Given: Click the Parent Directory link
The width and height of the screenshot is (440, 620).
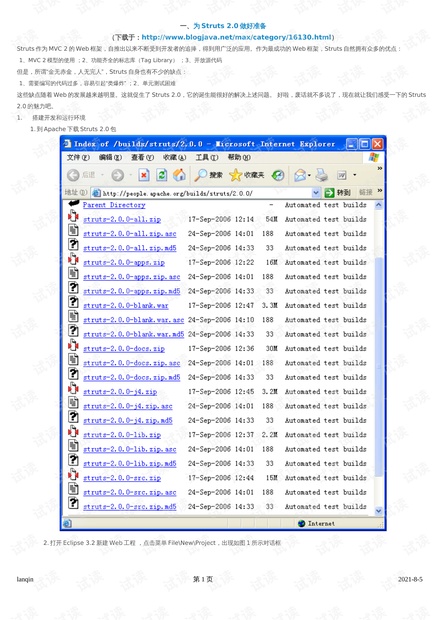Looking at the screenshot, I should (114, 205).
